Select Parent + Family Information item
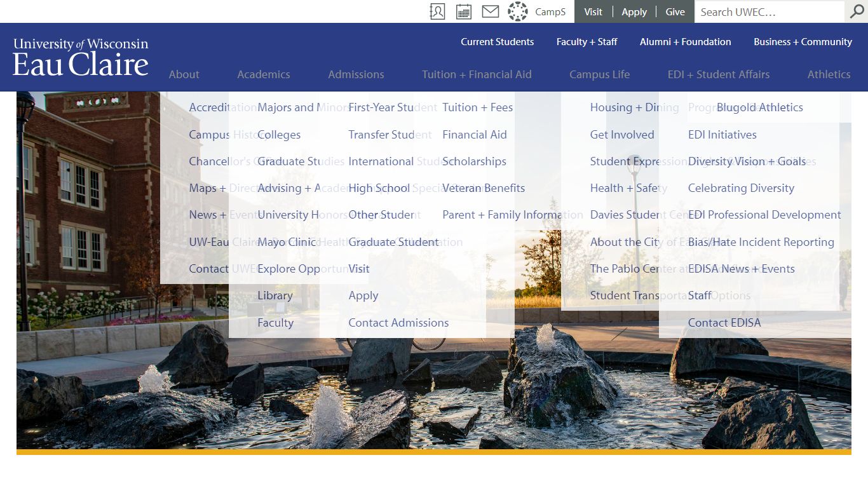Screen dimensions: 868x488 point(513,215)
